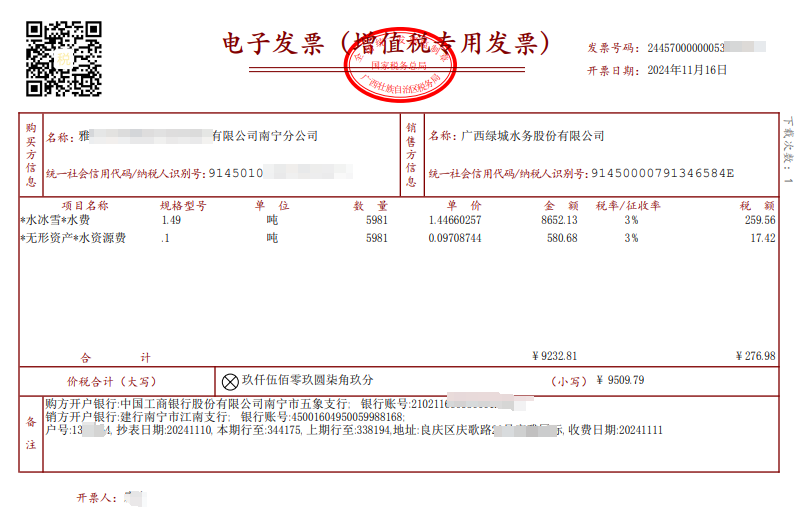
Task: Click the 数量 column header
Action: 370,206
